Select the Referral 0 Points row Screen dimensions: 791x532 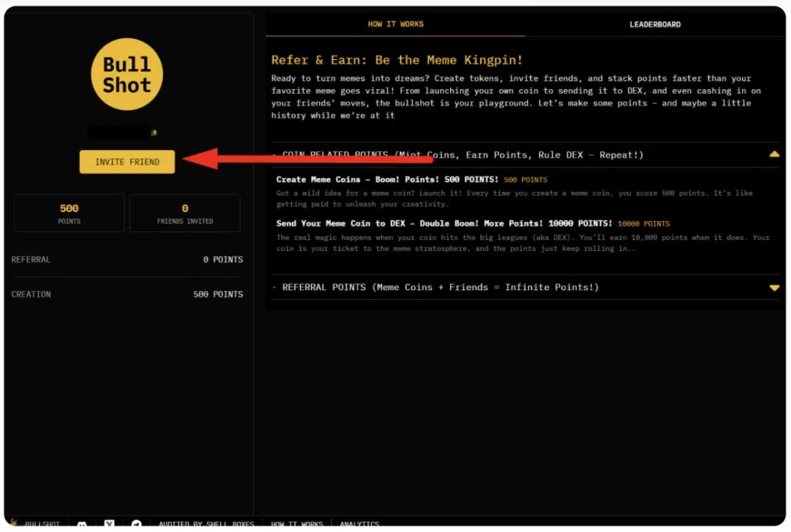click(127, 259)
